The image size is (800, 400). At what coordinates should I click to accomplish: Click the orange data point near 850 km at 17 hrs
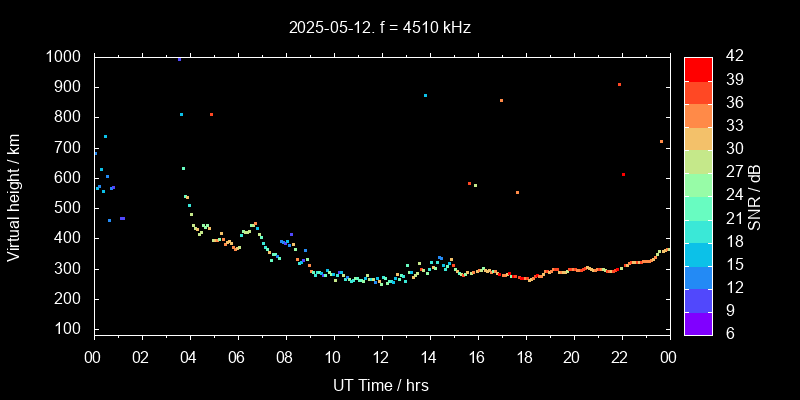pos(501,101)
